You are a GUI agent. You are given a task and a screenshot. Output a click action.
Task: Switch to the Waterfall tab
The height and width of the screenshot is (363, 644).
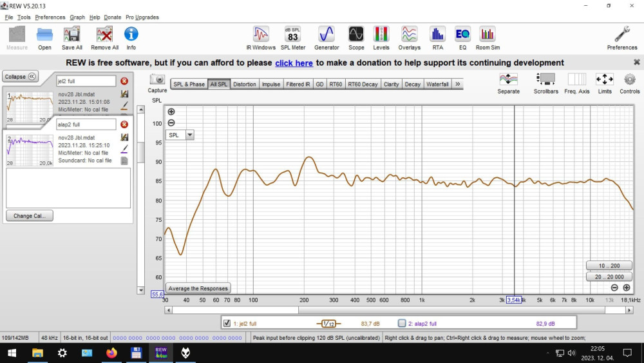point(437,84)
